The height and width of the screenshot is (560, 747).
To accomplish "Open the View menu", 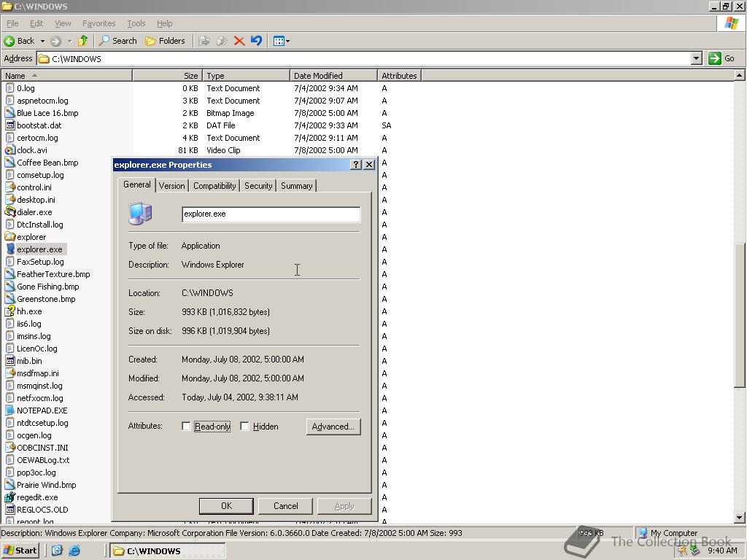I will point(63,23).
